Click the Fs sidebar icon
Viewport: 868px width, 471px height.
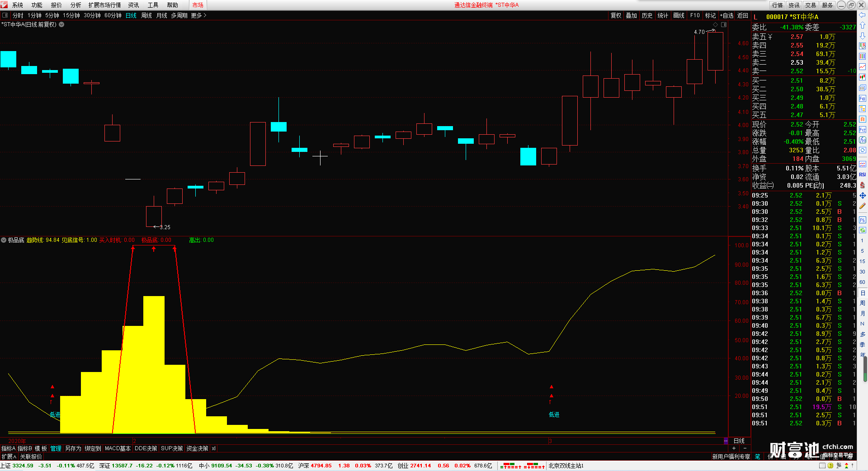pos(863,220)
